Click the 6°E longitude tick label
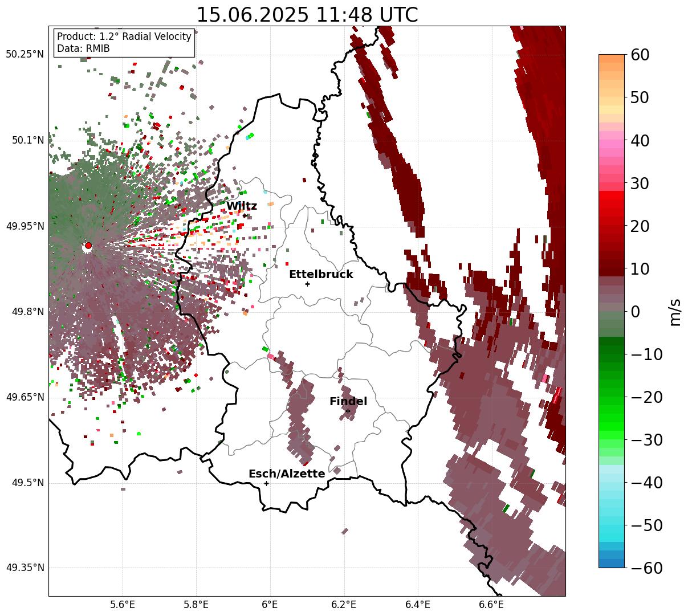 (x=270, y=605)
